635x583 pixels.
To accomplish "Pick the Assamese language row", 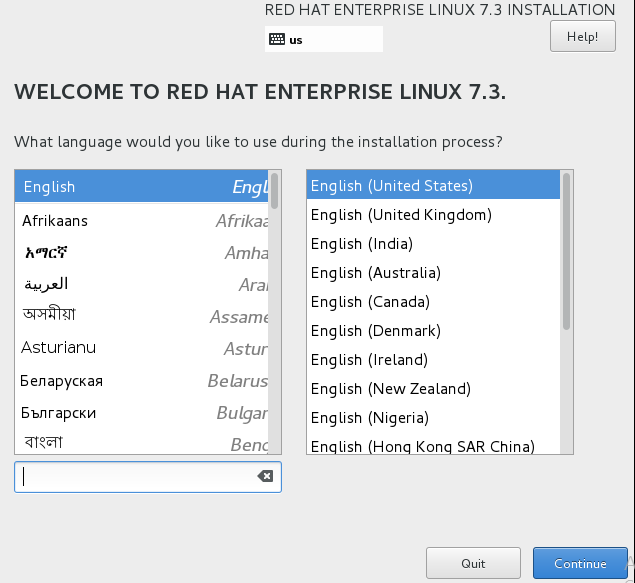I will tap(141, 316).
